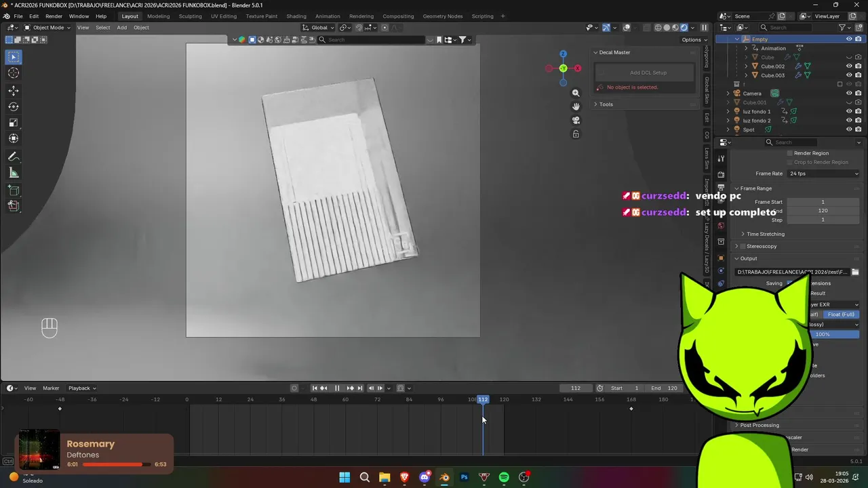
Task: Open Spotify from the taskbar
Action: coord(504,477)
